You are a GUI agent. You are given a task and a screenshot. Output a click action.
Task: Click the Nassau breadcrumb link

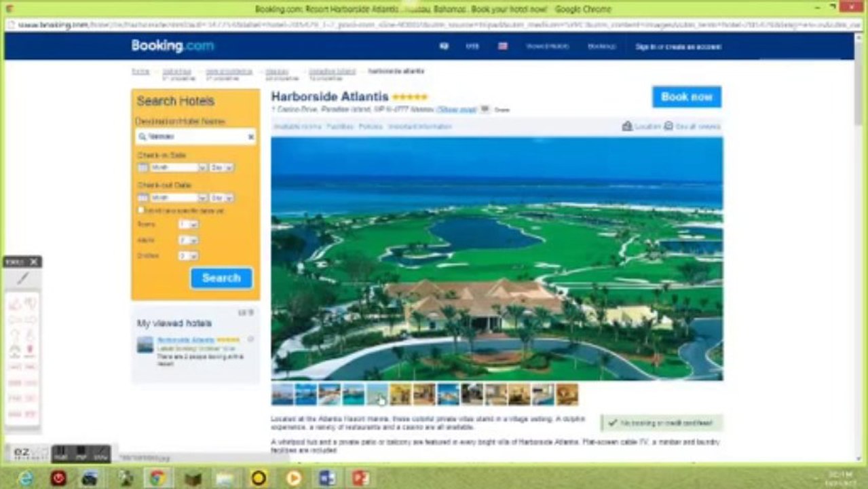[276, 71]
